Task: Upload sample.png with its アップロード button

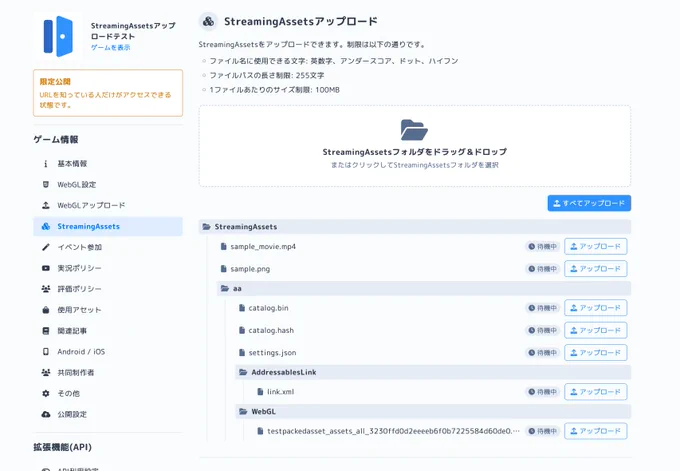Action: click(x=595, y=269)
